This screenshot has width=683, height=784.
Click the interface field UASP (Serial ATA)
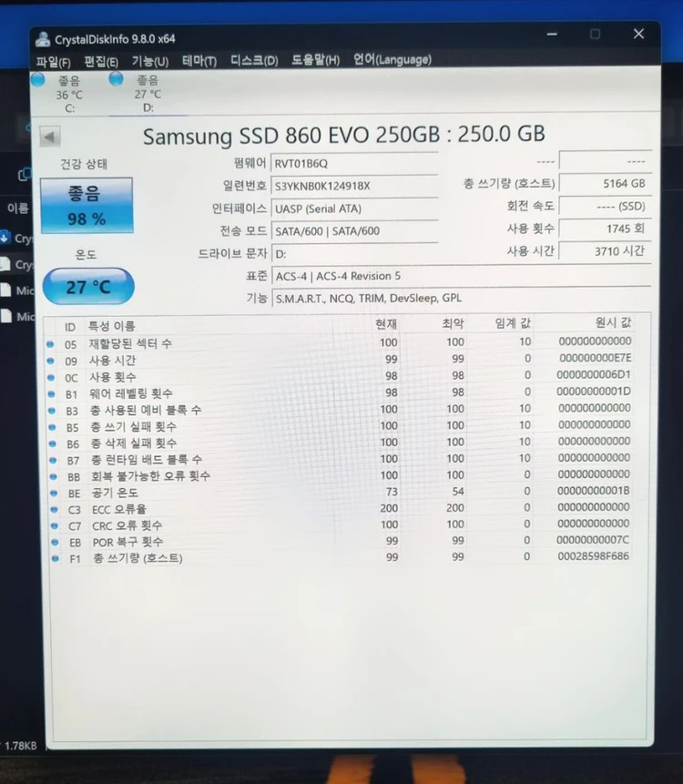(x=354, y=209)
